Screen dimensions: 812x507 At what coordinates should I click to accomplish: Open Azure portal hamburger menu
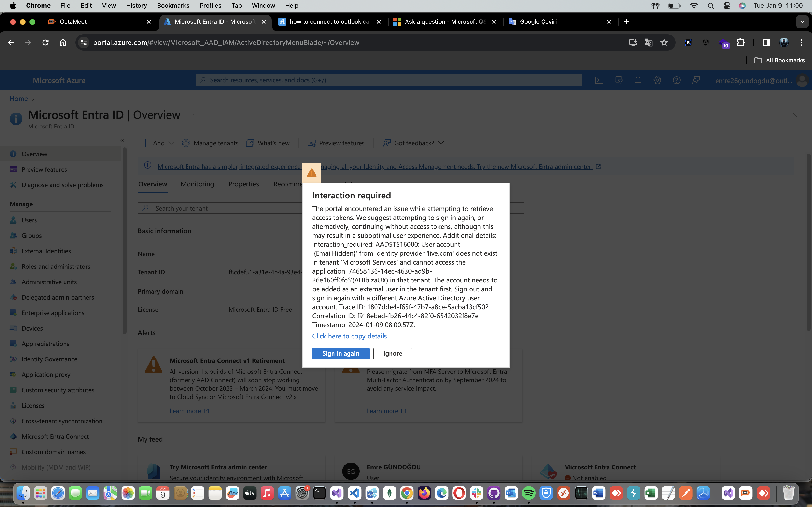pos(12,80)
